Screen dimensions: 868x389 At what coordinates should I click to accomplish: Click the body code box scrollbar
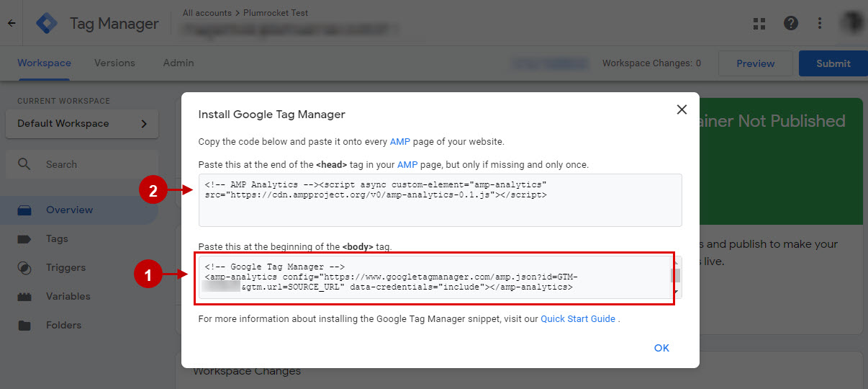click(676, 277)
